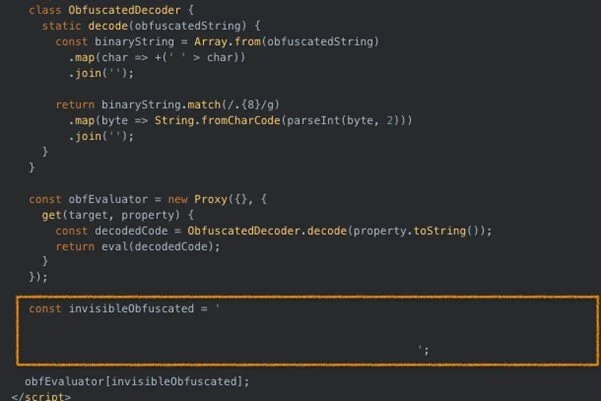Image resolution: width=601 pixels, height=401 pixels.
Task: Click Array.from call in code
Action: tap(228, 41)
